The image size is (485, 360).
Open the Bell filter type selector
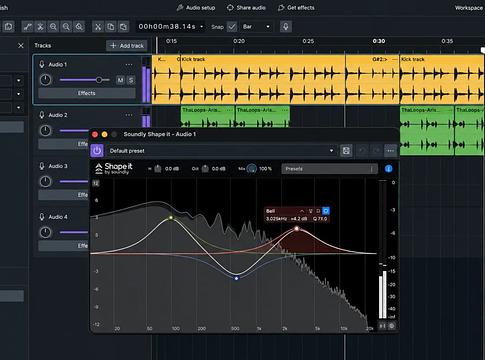pos(270,211)
